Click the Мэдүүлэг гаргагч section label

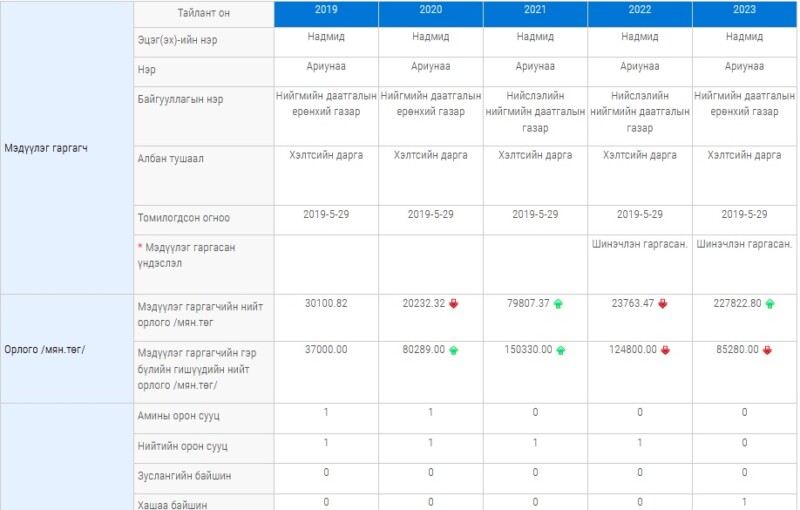[46, 148]
